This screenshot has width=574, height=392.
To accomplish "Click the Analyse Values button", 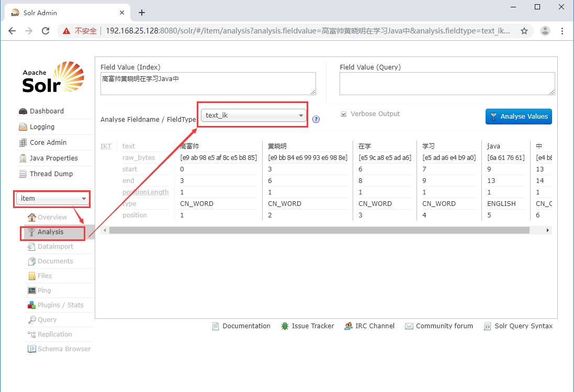I will click(x=519, y=117).
